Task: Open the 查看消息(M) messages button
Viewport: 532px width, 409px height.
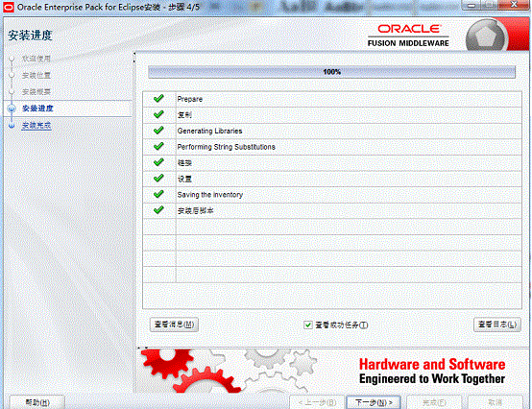Action: (174, 325)
